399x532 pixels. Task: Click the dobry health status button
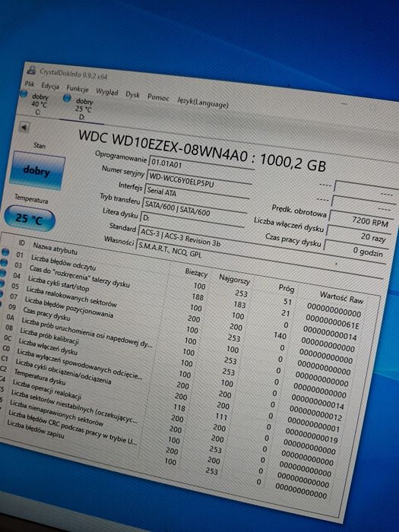pos(36,171)
